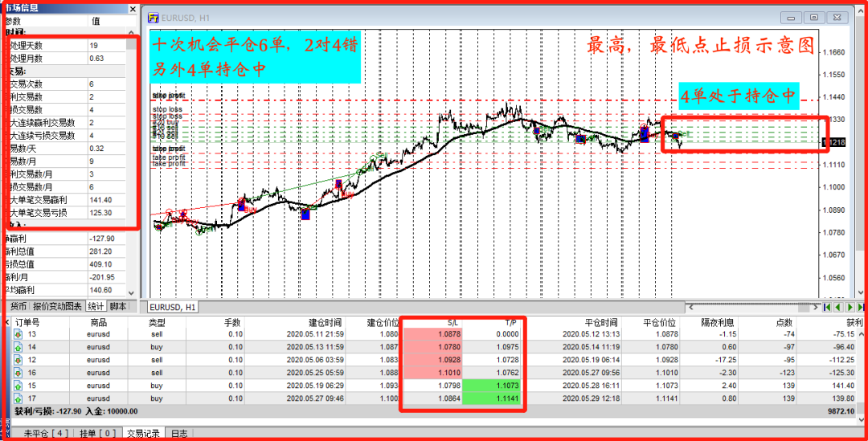Select the pink S/L cell showing 1.0878

coord(432,334)
